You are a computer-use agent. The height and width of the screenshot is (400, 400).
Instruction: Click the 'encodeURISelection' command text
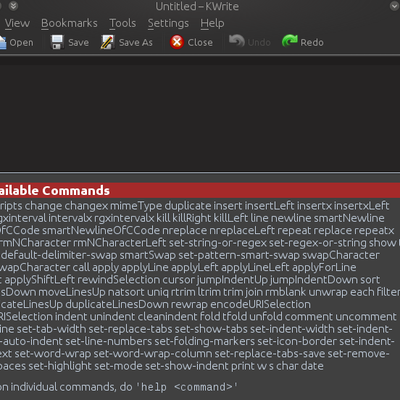click(x=260, y=305)
